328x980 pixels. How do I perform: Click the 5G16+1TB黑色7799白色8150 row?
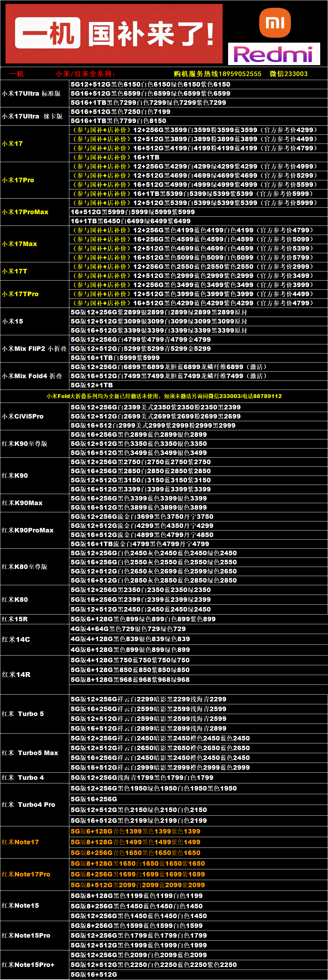point(198,121)
